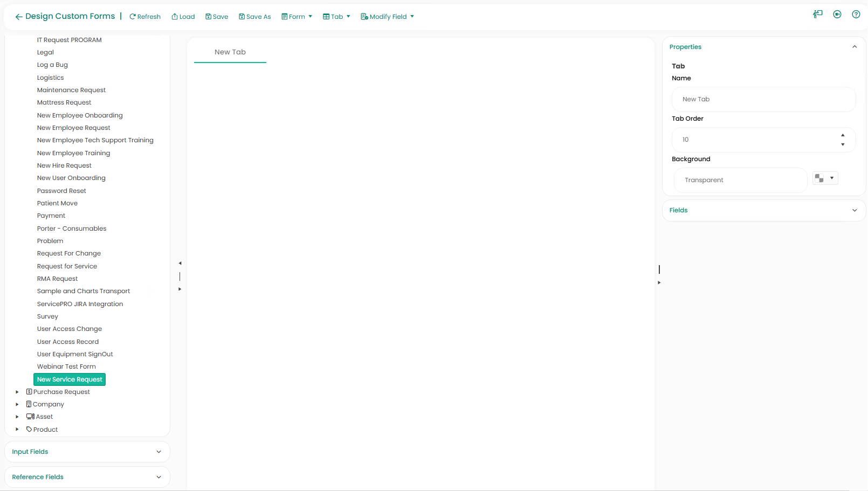Screen dimensions: 868x491
Task: Increase Tab Order with up arrow
Action: (843, 135)
